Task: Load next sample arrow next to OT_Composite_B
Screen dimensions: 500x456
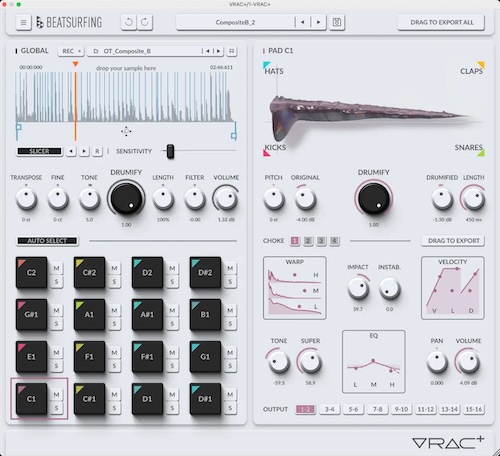Action: click(x=218, y=51)
